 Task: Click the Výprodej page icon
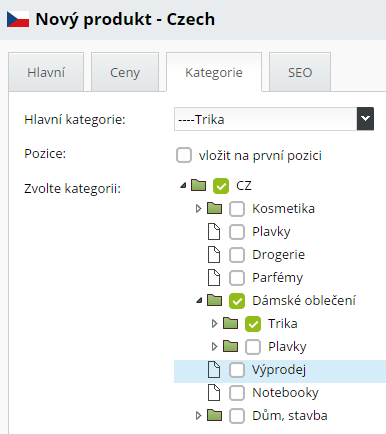(x=214, y=370)
